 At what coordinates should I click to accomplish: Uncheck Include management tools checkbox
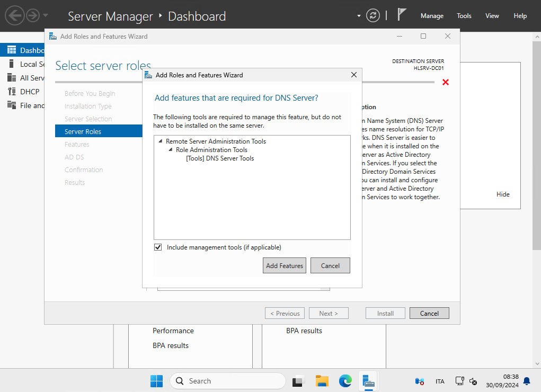pos(158,247)
